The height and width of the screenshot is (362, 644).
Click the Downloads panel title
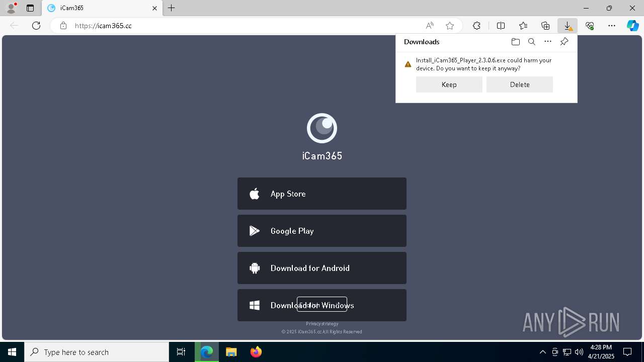(x=422, y=42)
